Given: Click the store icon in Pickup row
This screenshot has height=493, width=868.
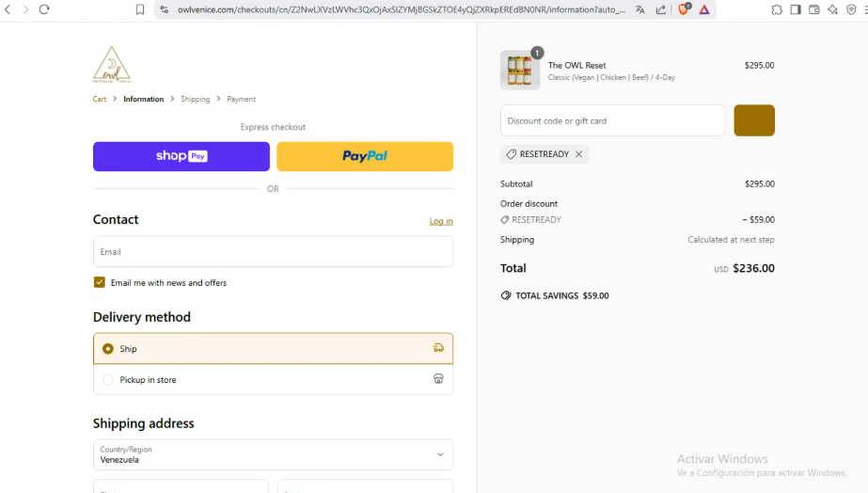Looking at the screenshot, I should [x=438, y=379].
